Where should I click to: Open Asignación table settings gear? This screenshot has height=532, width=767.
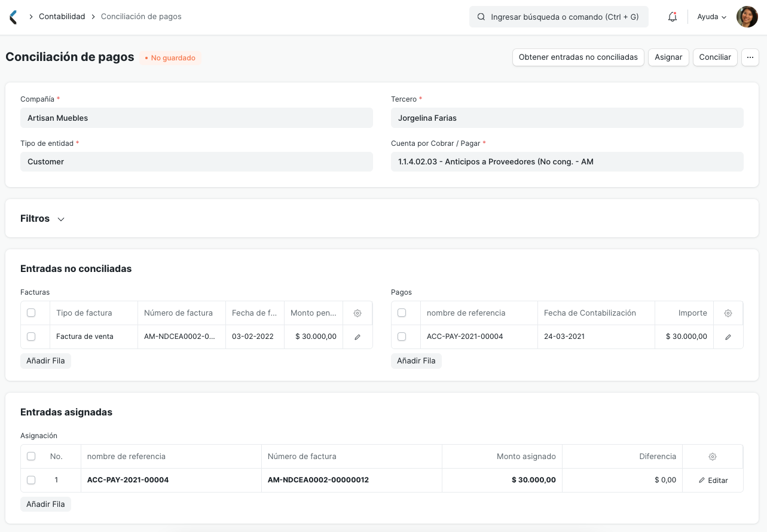[x=713, y=457]
